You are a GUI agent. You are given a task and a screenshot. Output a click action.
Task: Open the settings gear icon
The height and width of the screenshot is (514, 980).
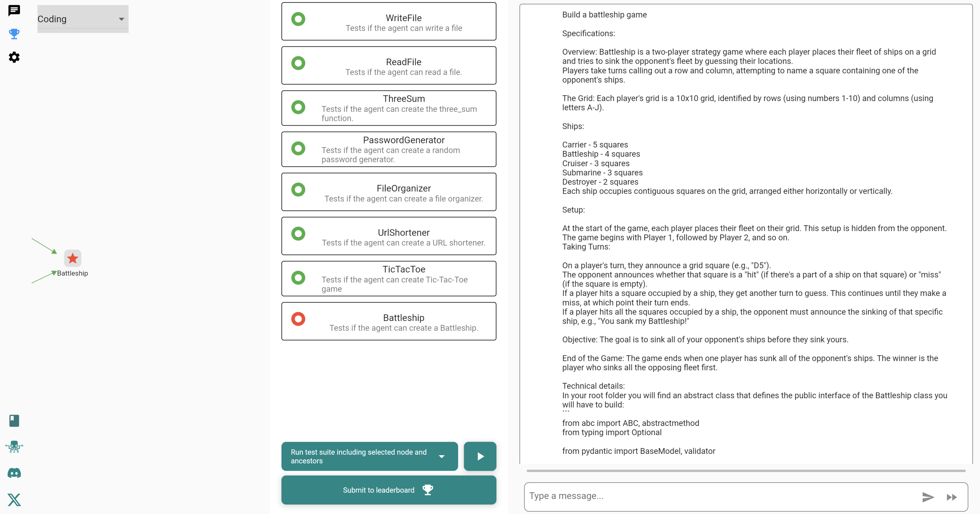(14, 57)
